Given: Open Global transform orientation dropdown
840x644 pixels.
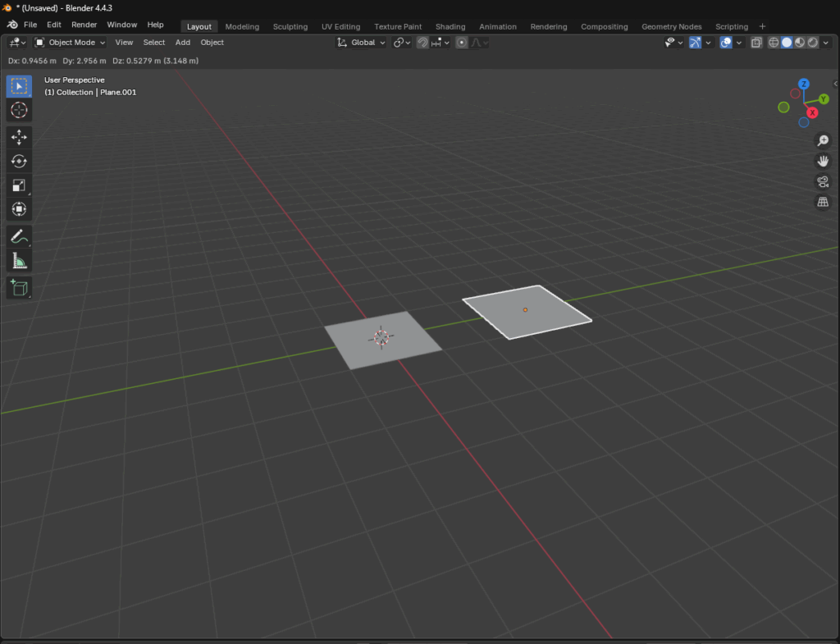Looking at the screenshot, I should tap(361, 43).
